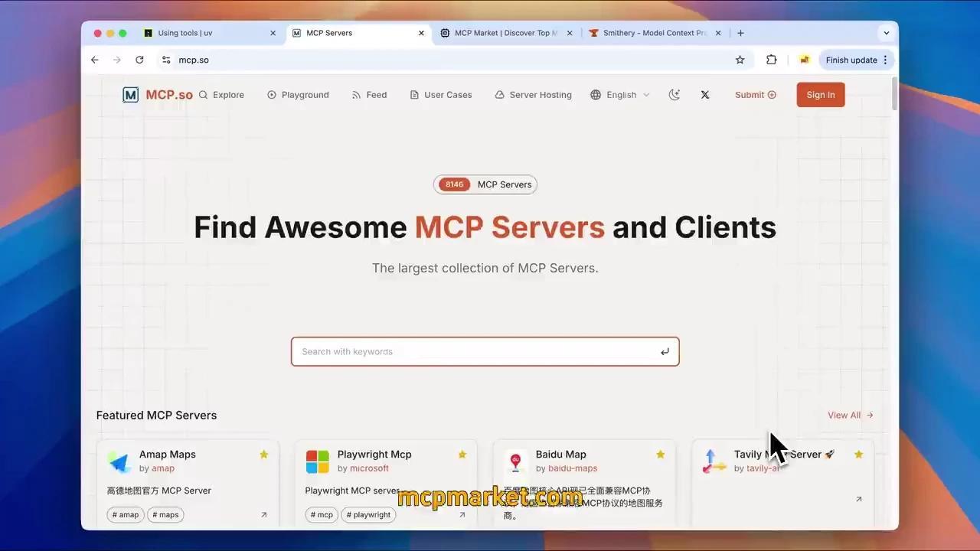Click the Sign In button
This screenshot has height=551, width=980.
820,94
